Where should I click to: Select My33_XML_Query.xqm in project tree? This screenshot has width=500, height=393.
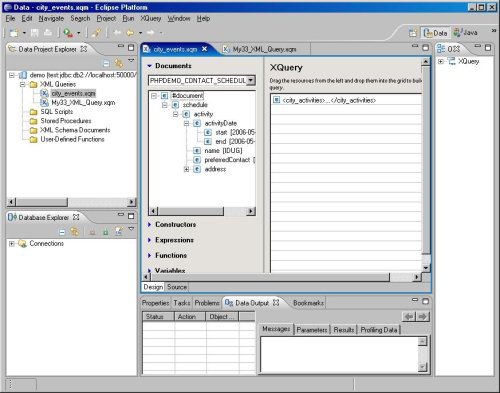(x=83, y=103)
